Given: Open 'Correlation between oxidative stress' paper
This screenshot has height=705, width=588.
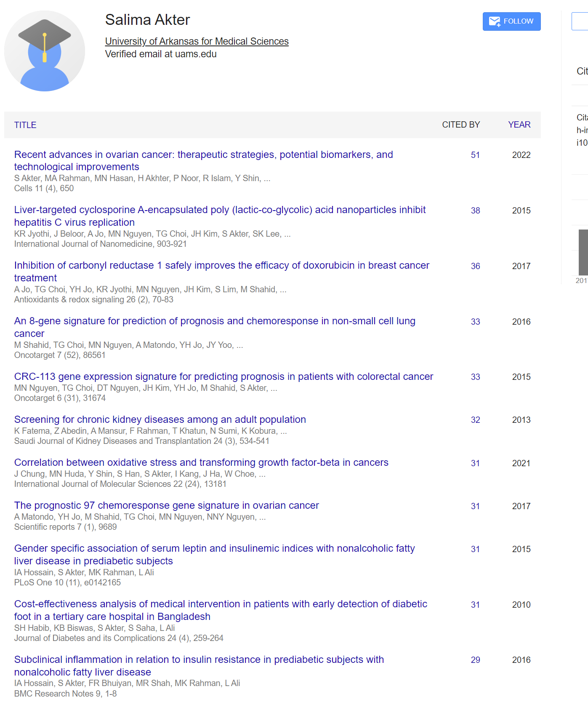Looking at the screenshot, I should pos(201,462).
